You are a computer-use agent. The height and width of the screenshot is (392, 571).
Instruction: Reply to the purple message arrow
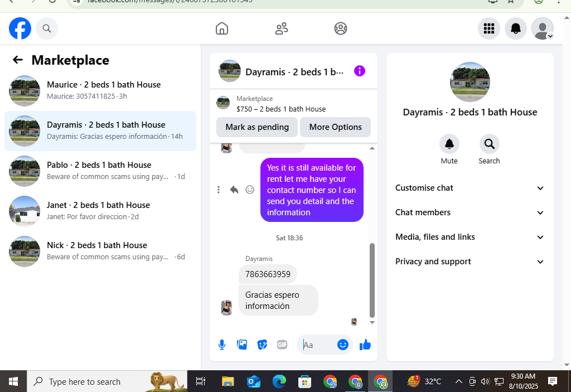coord(234,190)
